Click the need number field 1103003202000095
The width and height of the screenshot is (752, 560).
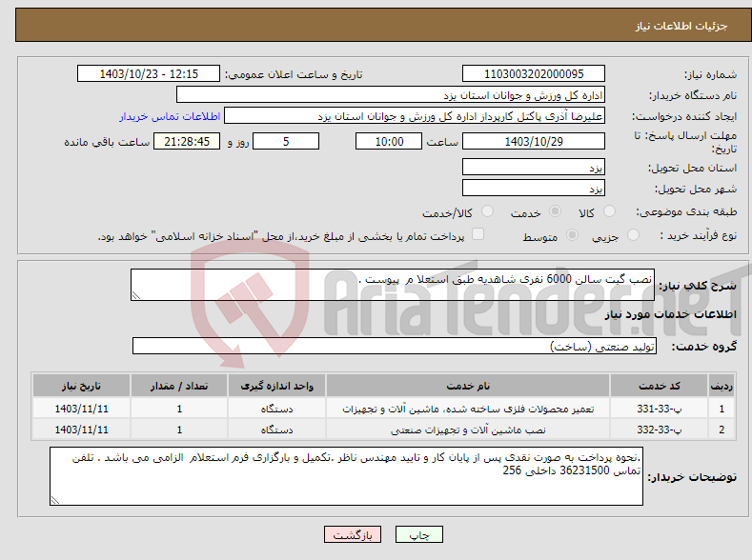click(x=534, y=73)
